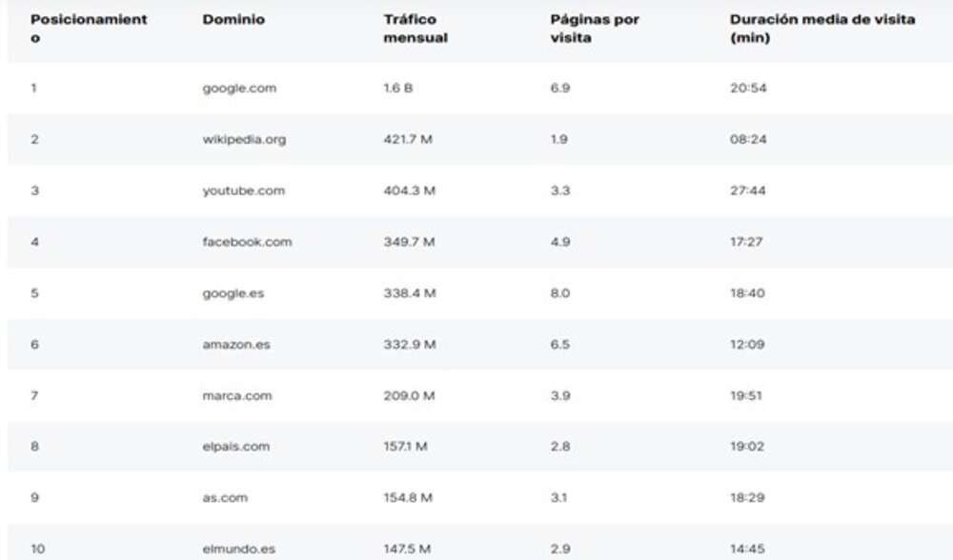This screenshot has width=953, height=560.
Task: Click the Dominio column header
Action: (x=227, y=19)
